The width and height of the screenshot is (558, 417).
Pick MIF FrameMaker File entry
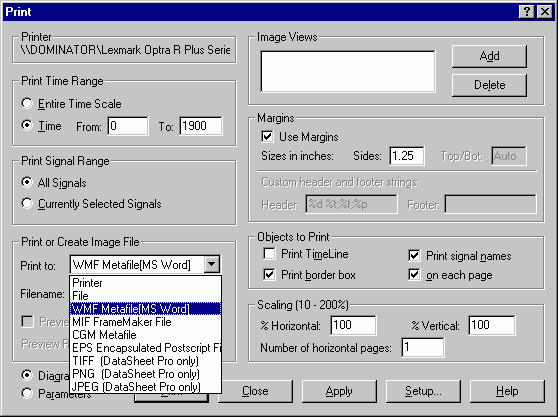tap(146, 322)
